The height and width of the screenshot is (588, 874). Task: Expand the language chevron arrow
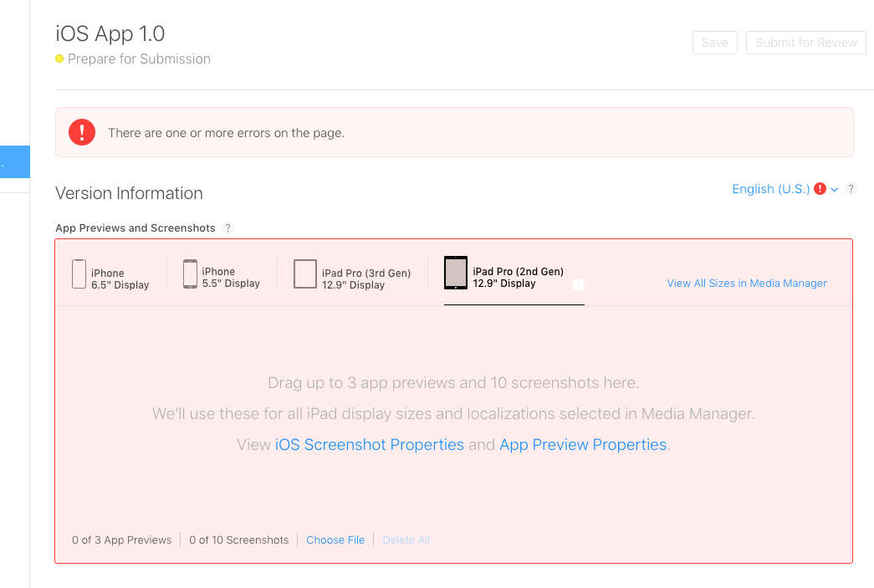[x=835, y=190]
